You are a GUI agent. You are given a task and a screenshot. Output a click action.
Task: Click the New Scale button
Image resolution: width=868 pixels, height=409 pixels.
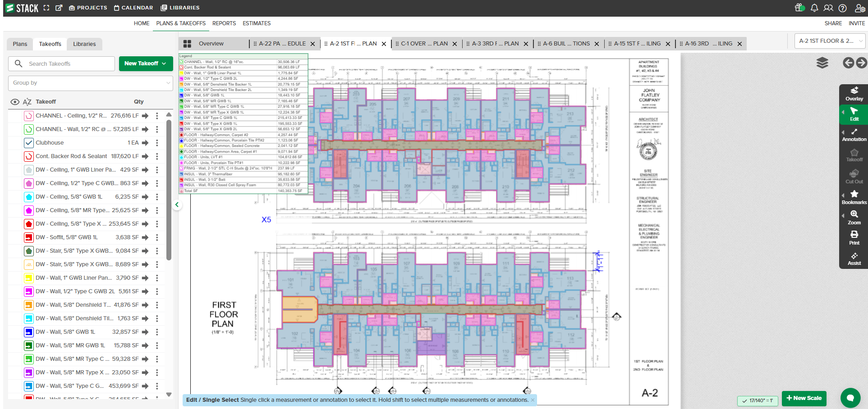tap(804, 398)
